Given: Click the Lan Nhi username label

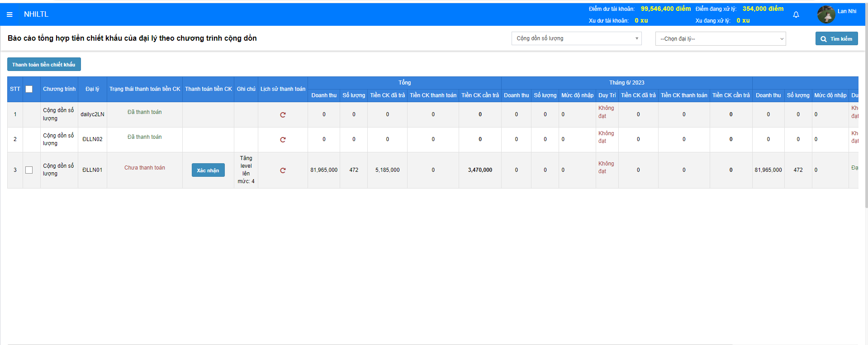Looking at the screenshot, I should pyautogui.click(x=847, y=11).
